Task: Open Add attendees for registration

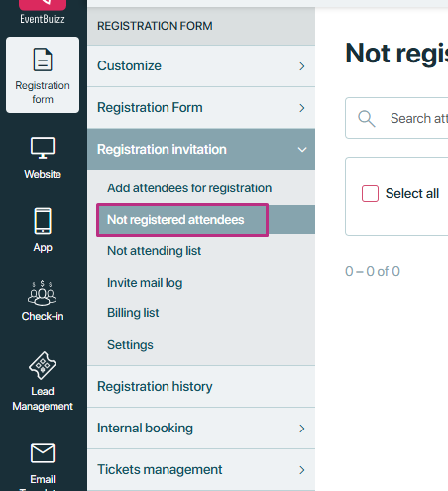Action: coord(189,188)
